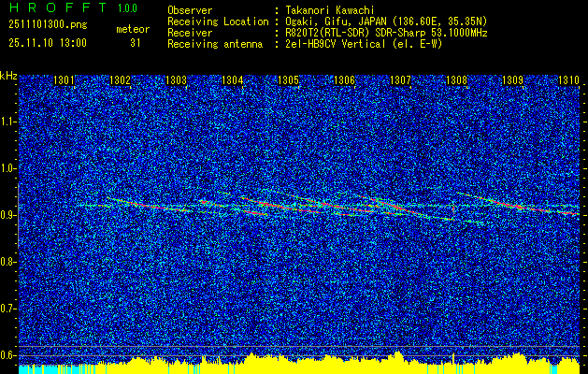Click the 1305 time marker
The height and width of the screenshot is (374, 588).
(288, 80)
